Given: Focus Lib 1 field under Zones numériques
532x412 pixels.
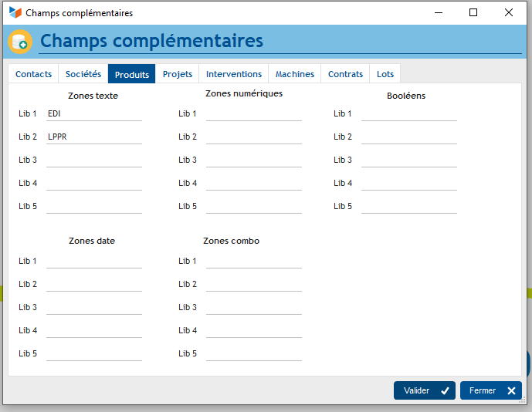Looking at the screenshot, I should [253, 113].
